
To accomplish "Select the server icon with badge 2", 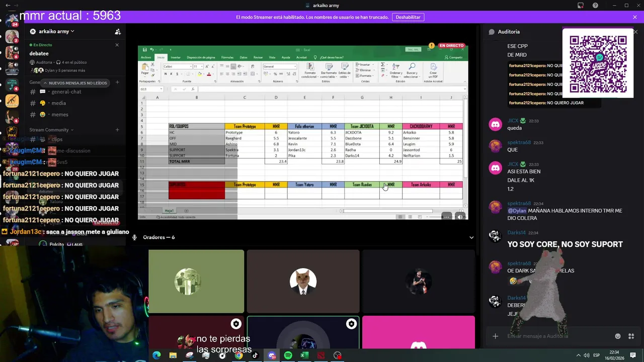I will (x=12, y=37).
